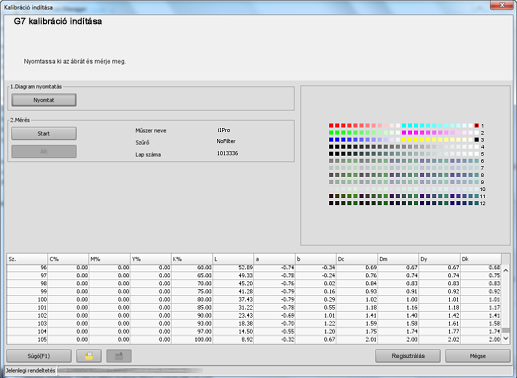517x378 pixels.
Task: Click the disabled Állj stop button
Action: (44, 151)
